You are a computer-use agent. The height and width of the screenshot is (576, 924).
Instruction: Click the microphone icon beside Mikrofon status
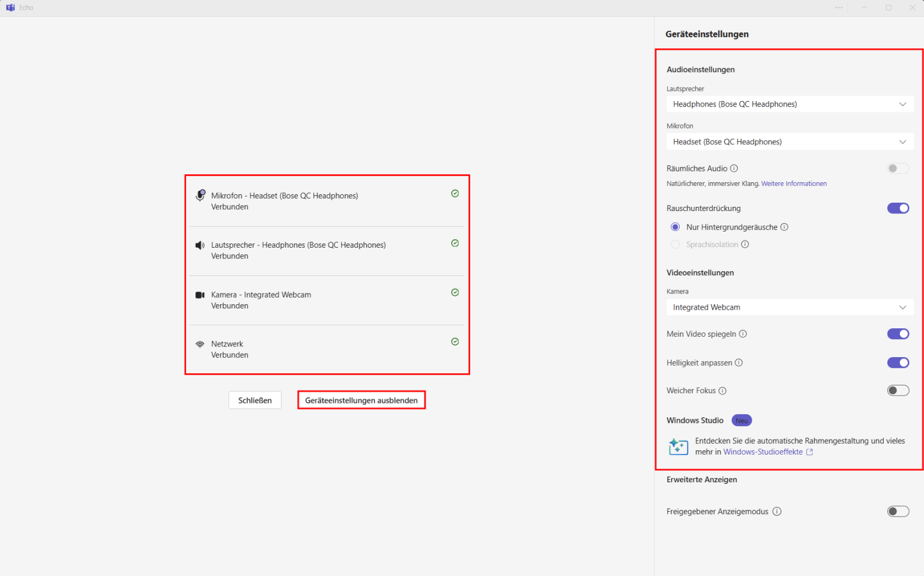(x=200, y=195)
